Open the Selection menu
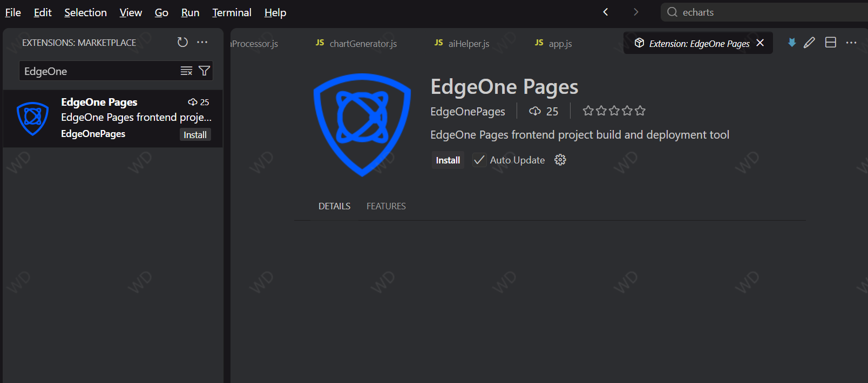This screenshot has height=383, width=868. point(85,12)
